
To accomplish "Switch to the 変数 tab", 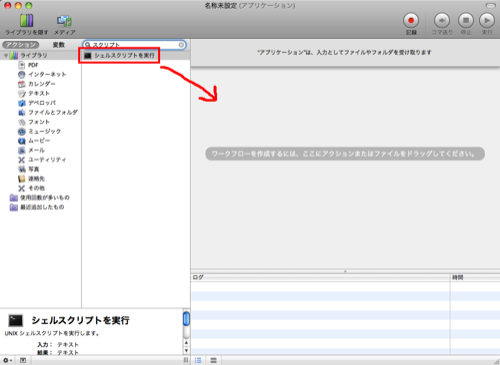I will (x=59, y=45).
